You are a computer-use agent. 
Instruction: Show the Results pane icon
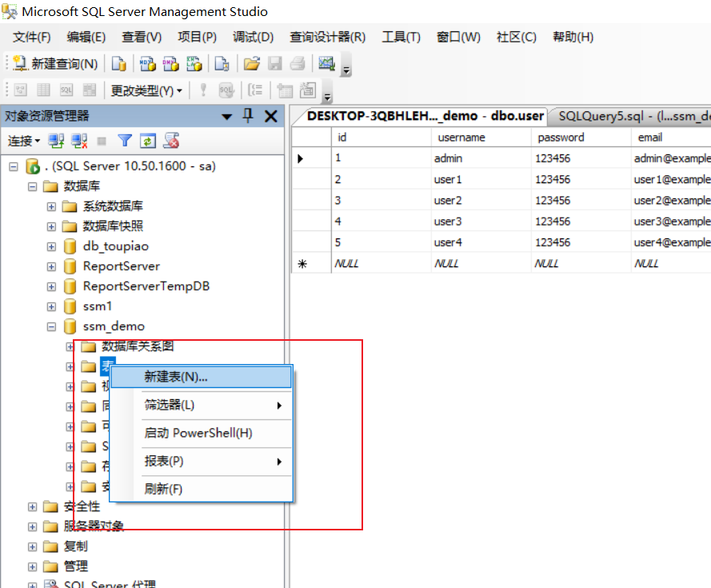pos(90,90)
